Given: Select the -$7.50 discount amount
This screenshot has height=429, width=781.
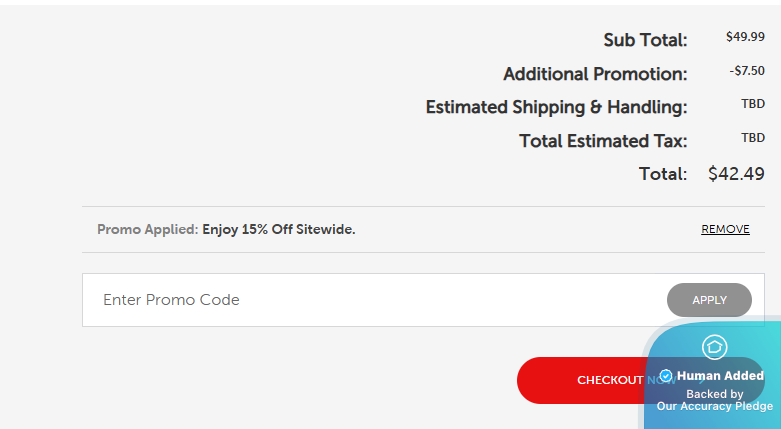Looking at the screenshot, I should point(747,71).
